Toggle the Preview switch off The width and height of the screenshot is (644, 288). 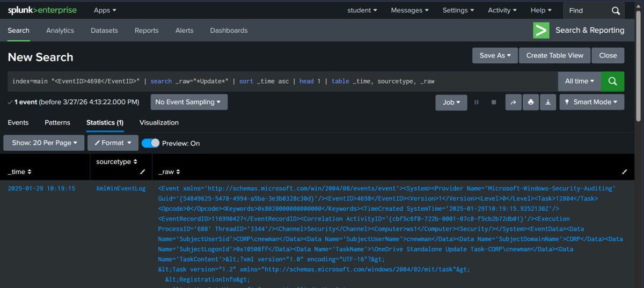(x=151, y=143)
